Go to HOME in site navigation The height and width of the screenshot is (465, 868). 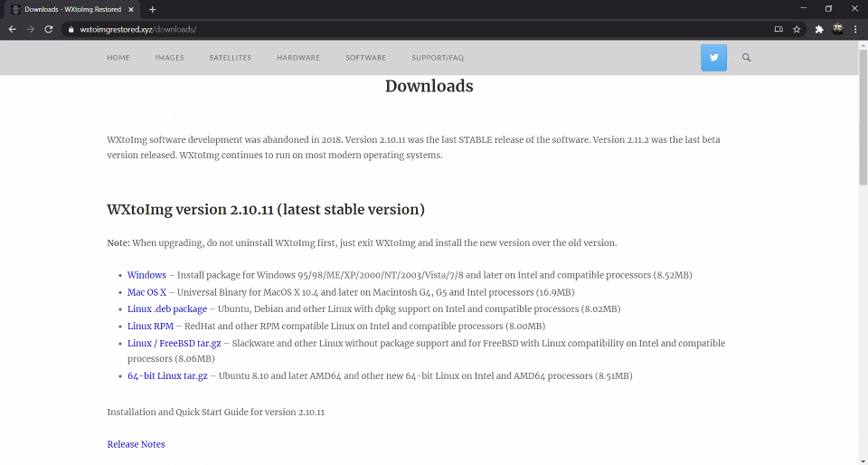coord(118,58)
